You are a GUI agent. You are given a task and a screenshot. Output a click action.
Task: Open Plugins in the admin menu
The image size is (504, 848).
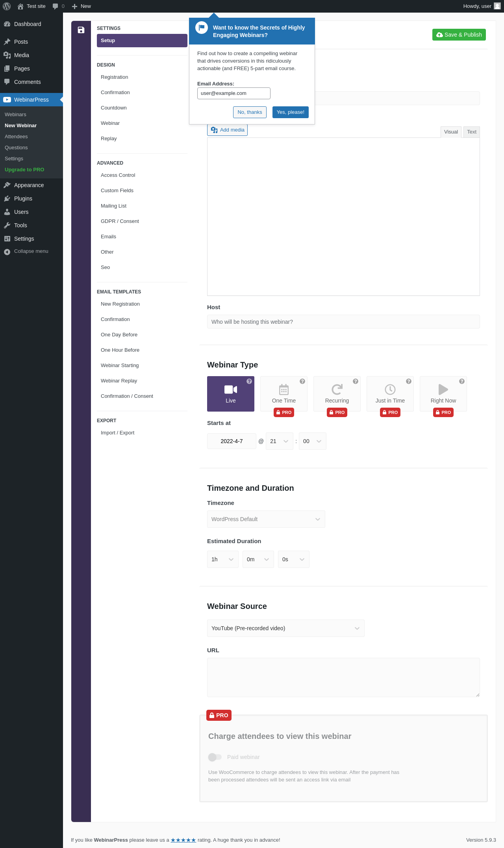pos(31,199)
